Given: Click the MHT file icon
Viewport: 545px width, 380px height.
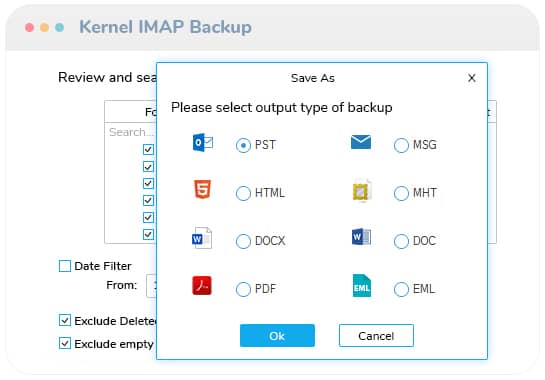Looking at the screenshot, I should pos(361,190).
